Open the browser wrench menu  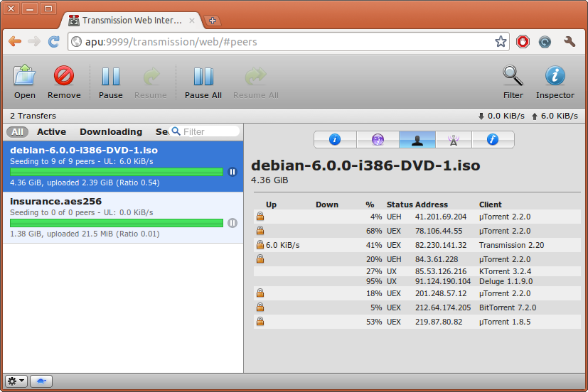pyautogui.click(x=570, y=42)
